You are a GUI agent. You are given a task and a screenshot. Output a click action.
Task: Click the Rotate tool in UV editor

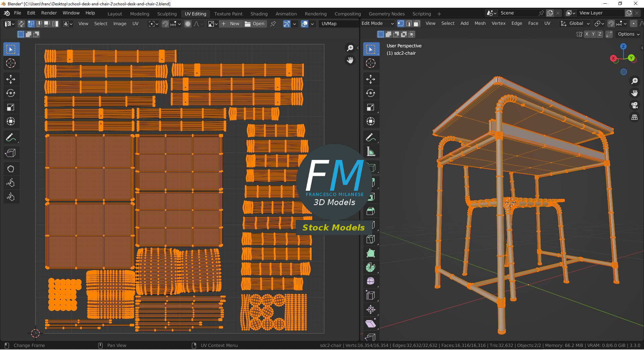coord(11,93)
